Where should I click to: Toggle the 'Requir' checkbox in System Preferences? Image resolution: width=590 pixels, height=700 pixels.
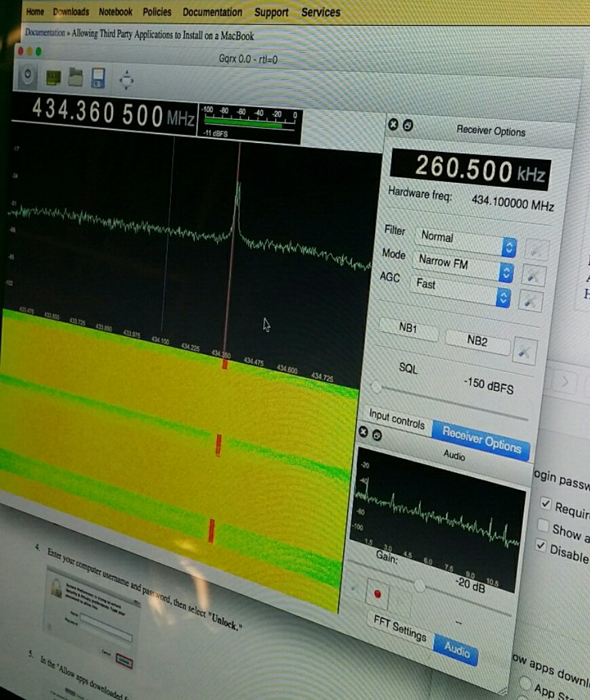pyautogui.click(x=545, y=503)
